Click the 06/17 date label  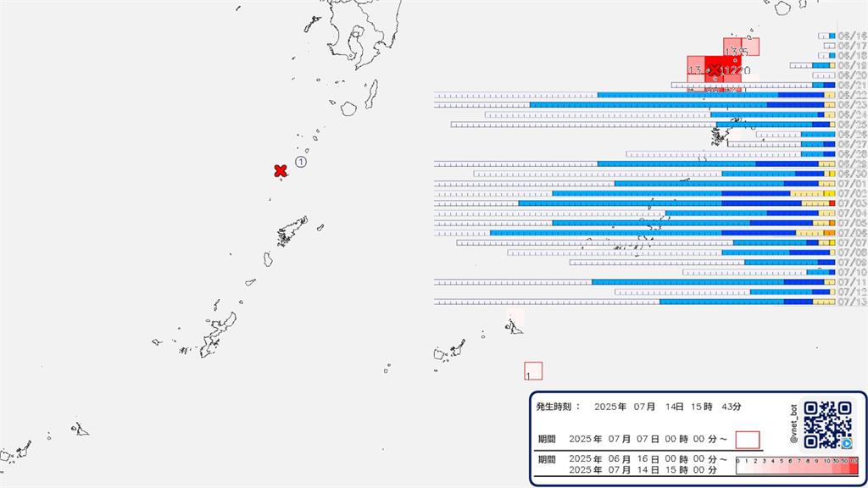(852, 46)
